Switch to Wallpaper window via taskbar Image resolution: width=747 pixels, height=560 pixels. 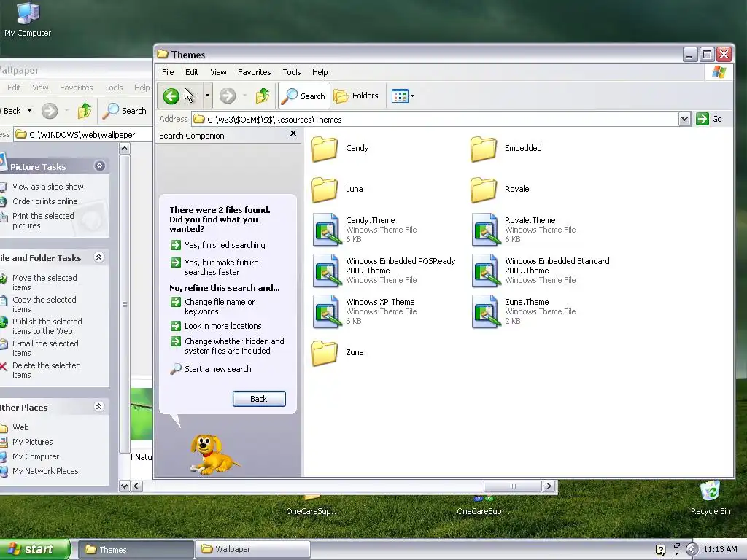pos(253,549)
